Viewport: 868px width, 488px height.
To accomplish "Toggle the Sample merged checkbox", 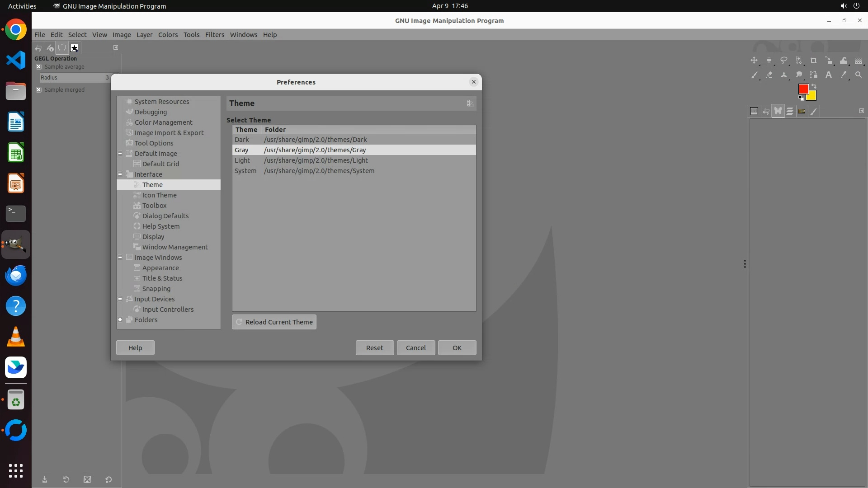I will click(39, 90).
